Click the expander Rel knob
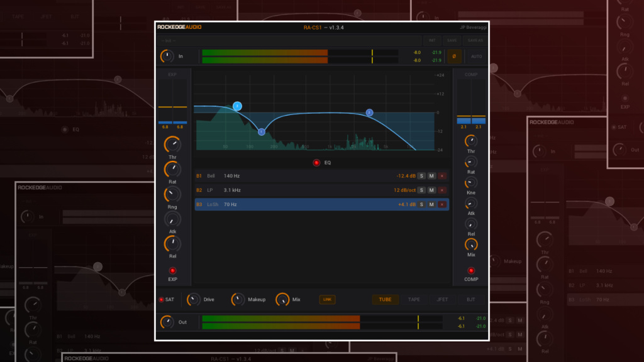The height and width of the screenshot is (362, 644). [172, 244]
